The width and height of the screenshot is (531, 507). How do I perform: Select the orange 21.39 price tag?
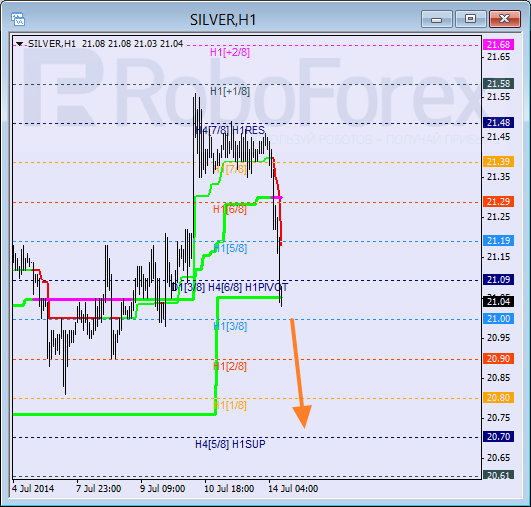[x=498, y=162]
